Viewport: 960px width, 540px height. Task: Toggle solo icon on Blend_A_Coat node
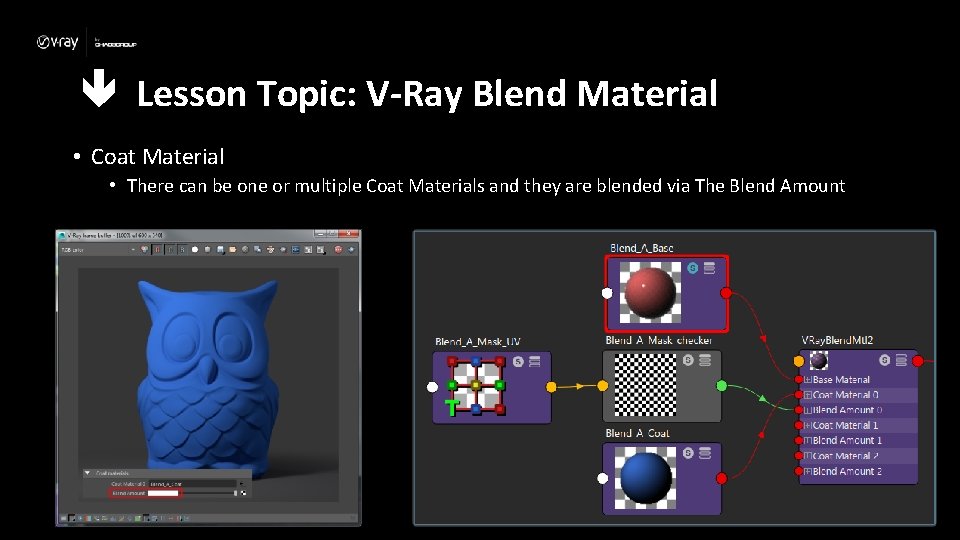pos(688,452)
